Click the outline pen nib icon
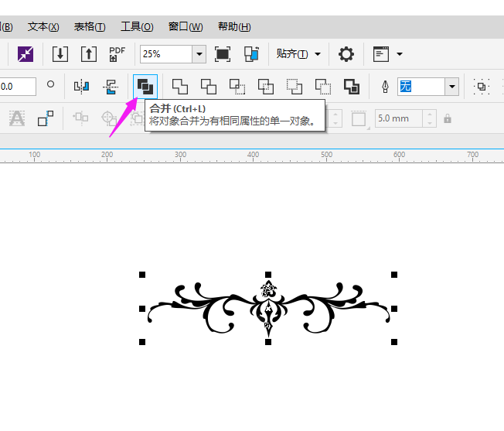 point(385,86)
